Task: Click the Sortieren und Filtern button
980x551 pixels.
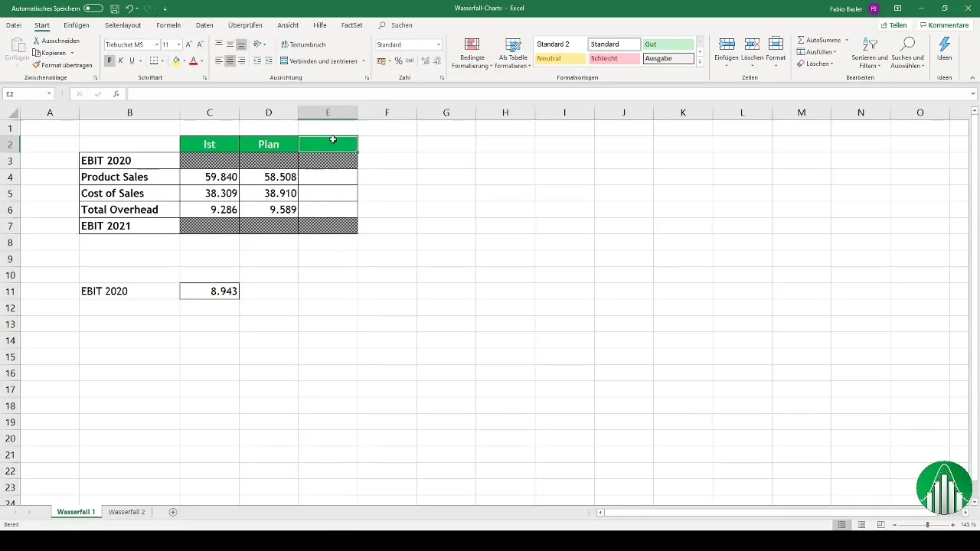Action: click(x=869, y=53)
